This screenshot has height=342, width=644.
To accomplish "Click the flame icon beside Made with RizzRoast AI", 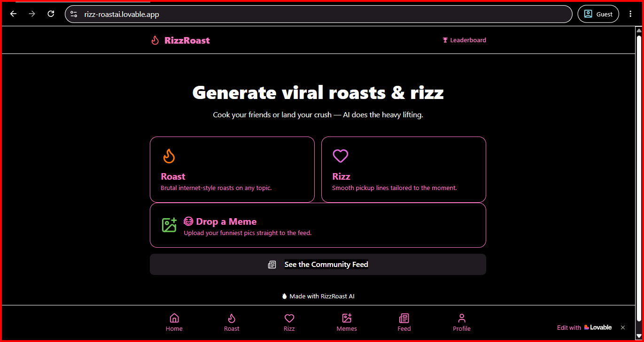I will tap(284, 296).
